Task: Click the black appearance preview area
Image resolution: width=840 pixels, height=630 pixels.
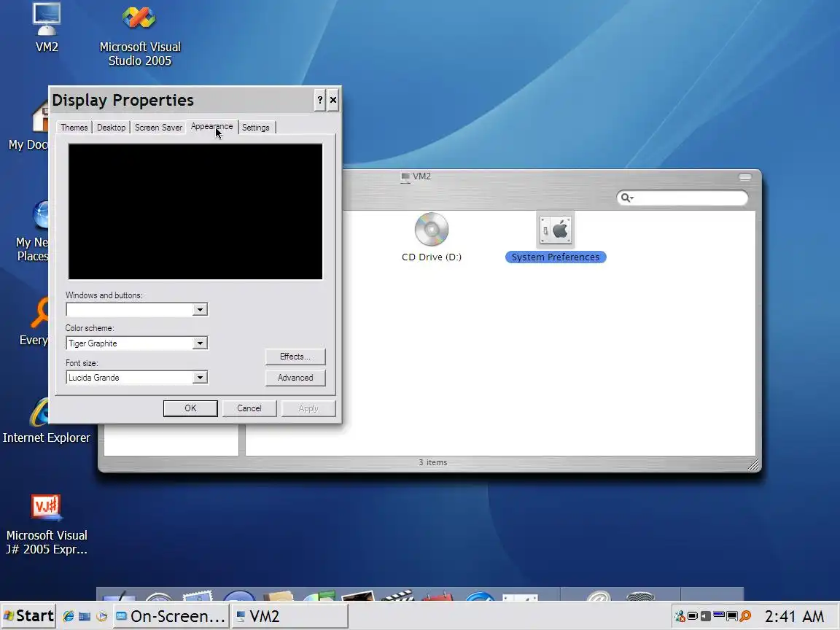Action: point(195,211)
